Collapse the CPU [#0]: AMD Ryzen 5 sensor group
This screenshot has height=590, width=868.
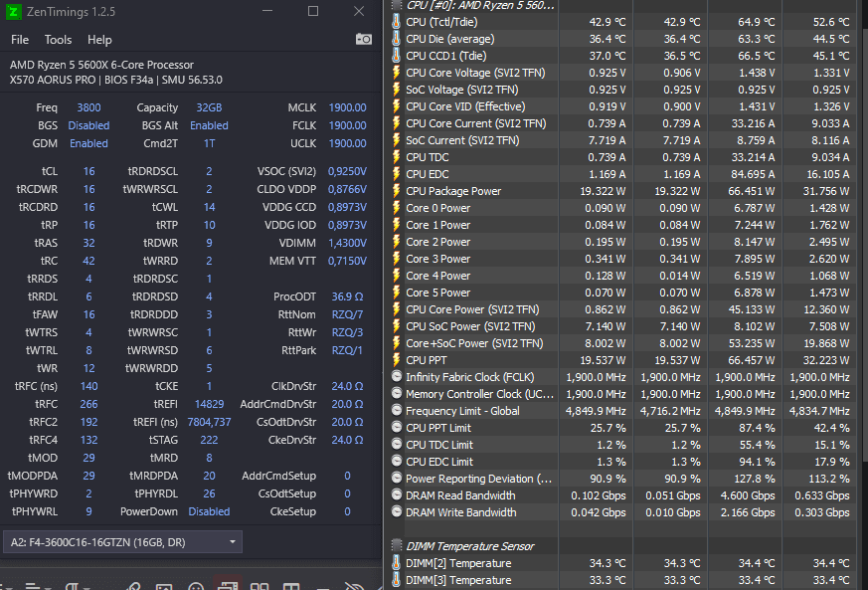point(397,5)
